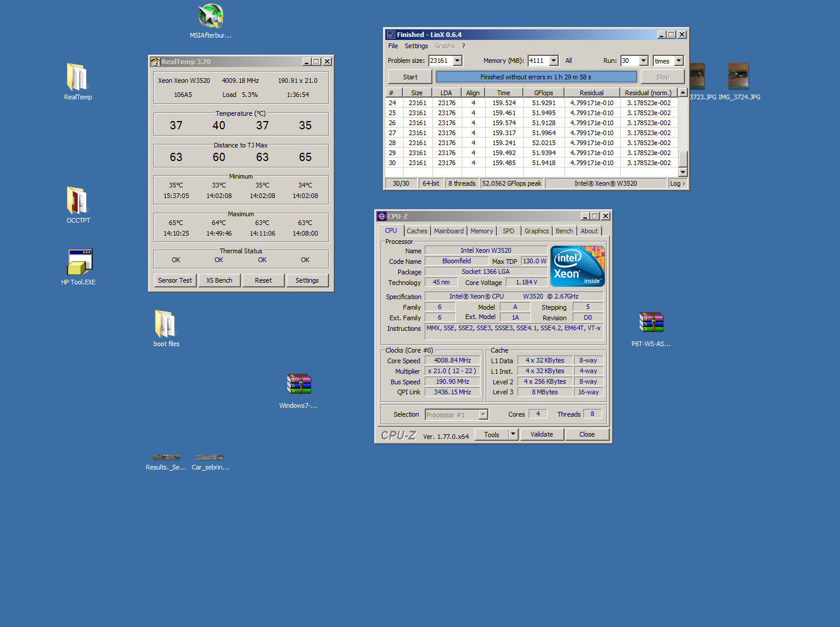Screen dimensions: 840x627
Task: Switch to CPU tab in CPU-Z
Action: (x=391, y=230)
